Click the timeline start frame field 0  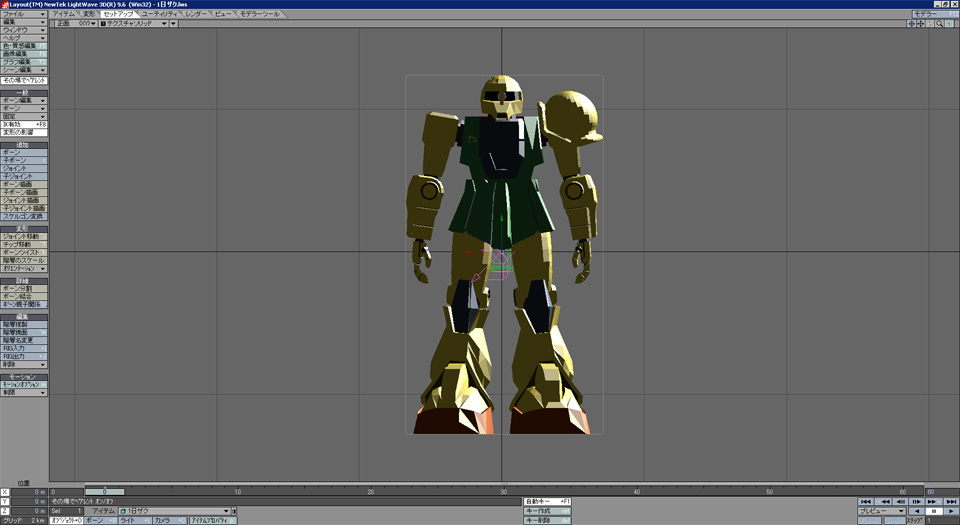(x=66, y=491)
